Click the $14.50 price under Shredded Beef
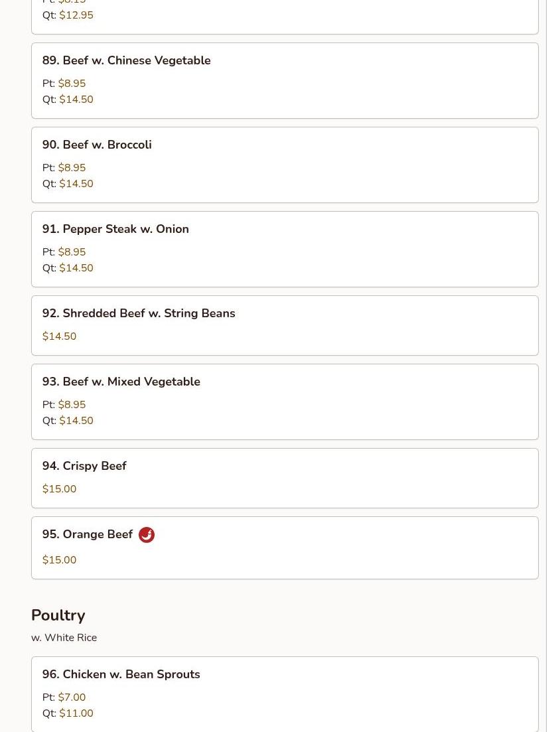 click(x=59, y=336)
